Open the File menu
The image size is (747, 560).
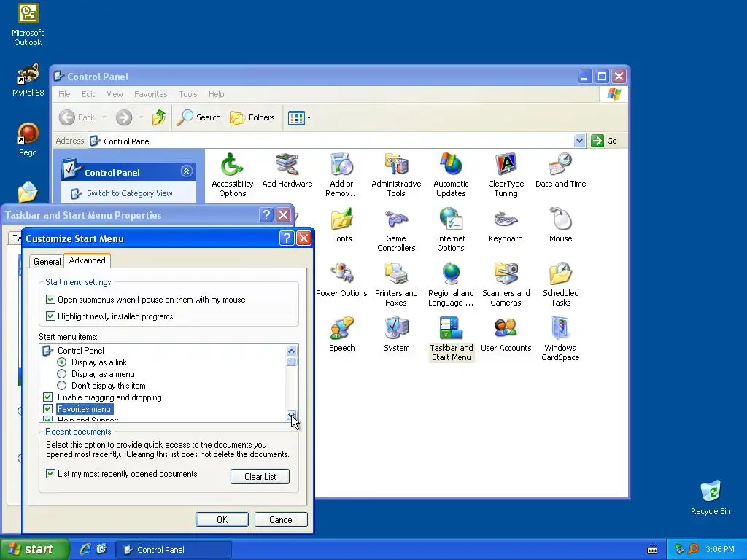(x=64, y=94)
